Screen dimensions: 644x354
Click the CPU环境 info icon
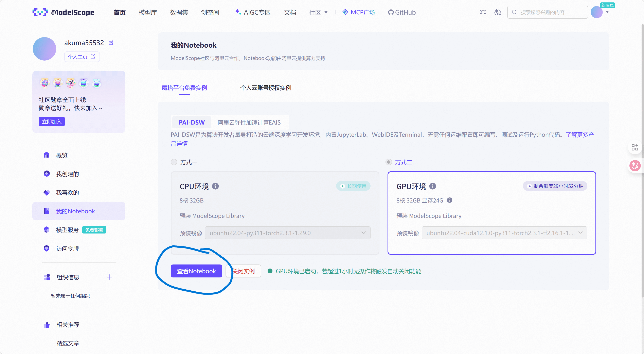click(x=215, y=186)
